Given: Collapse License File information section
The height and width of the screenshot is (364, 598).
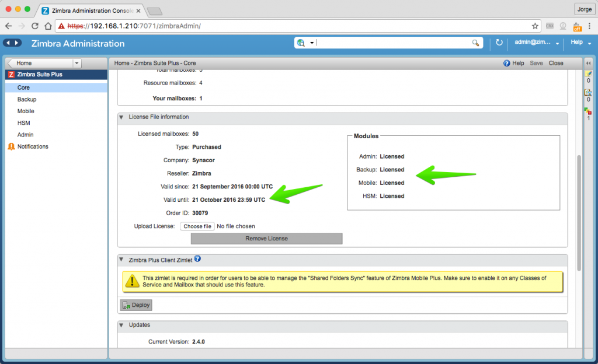Looking at the screenshot, I should pyautogui.click(x=121, y=117).
